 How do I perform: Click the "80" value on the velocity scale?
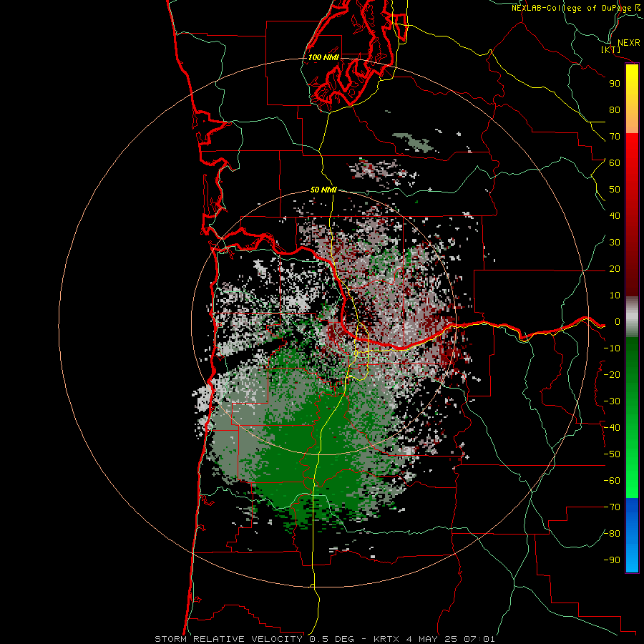[615, 109]
